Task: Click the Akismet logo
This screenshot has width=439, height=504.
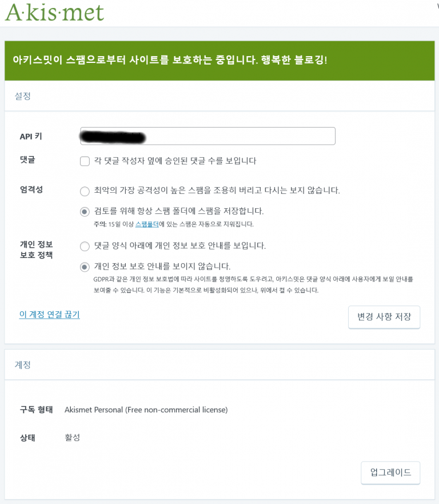Action: (x=54, y=13)
